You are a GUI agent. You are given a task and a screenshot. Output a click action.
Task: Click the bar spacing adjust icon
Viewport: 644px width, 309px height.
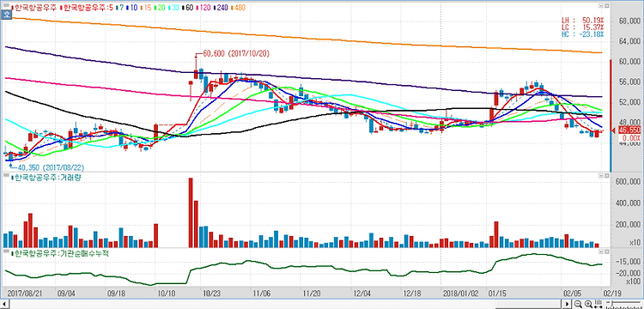[598, 304]
